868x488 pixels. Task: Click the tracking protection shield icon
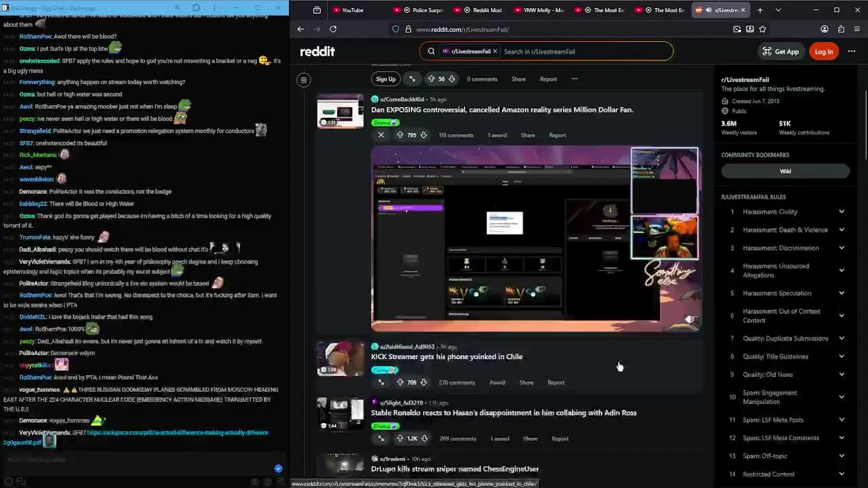[395, 29]
